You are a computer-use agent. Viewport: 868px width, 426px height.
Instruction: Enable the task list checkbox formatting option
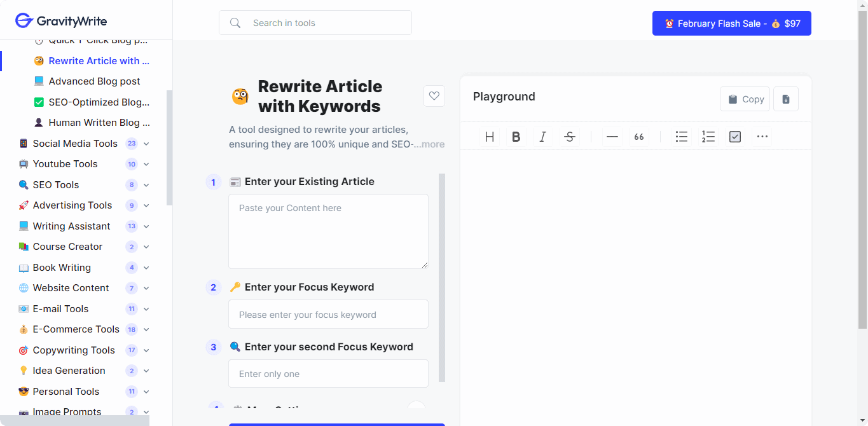point(734,136)
